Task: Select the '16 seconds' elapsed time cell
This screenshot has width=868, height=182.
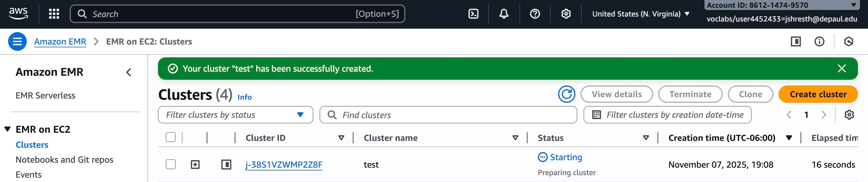Action: (833, 165)
